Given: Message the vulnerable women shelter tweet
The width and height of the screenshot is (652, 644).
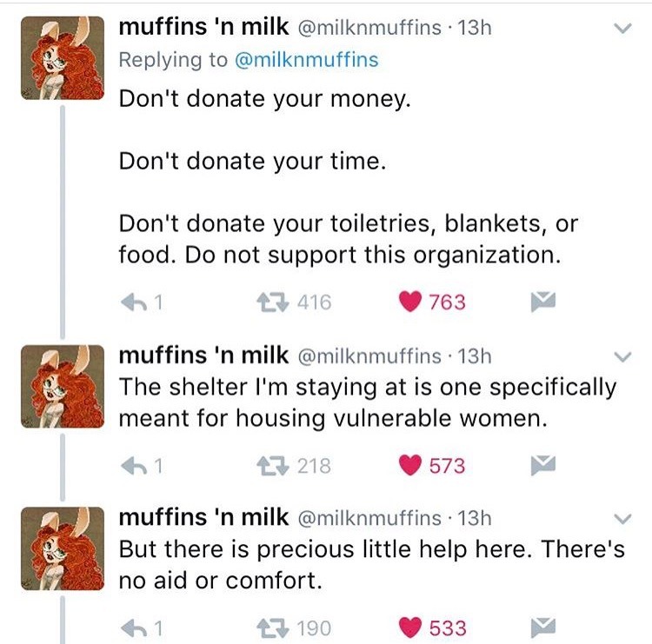Looking at the screenshot, I should (542, 466).
